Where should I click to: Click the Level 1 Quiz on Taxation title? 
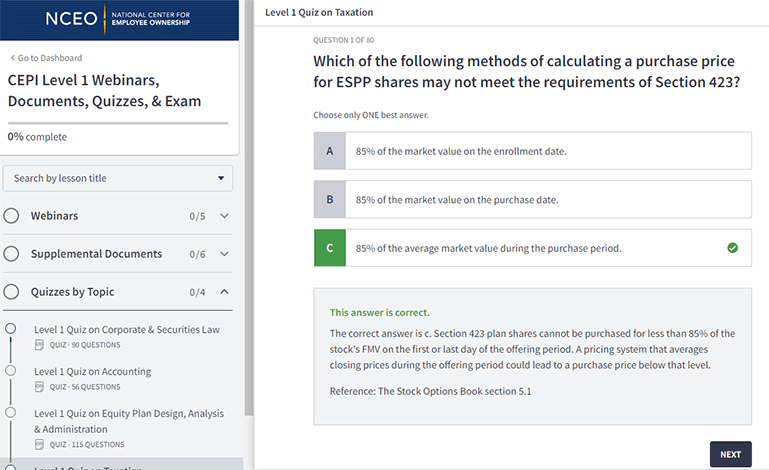319,12
